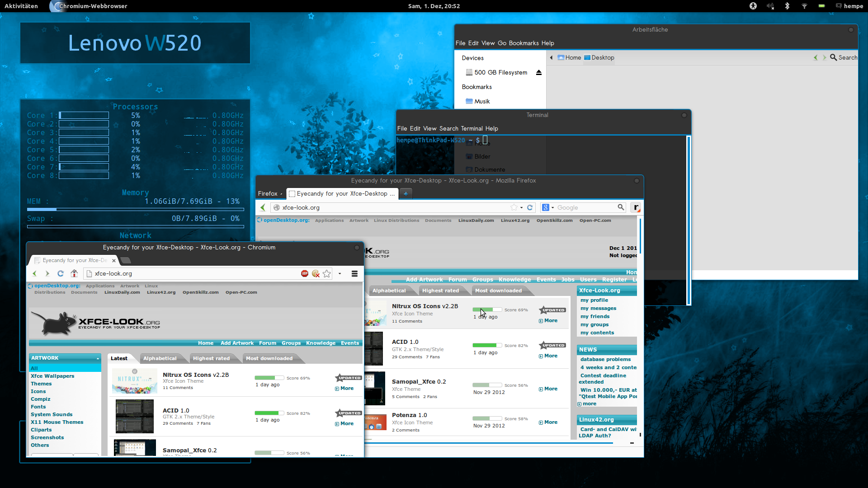Click the Nitrux OS Icons score bar in Chromium

tap(269, 378)
